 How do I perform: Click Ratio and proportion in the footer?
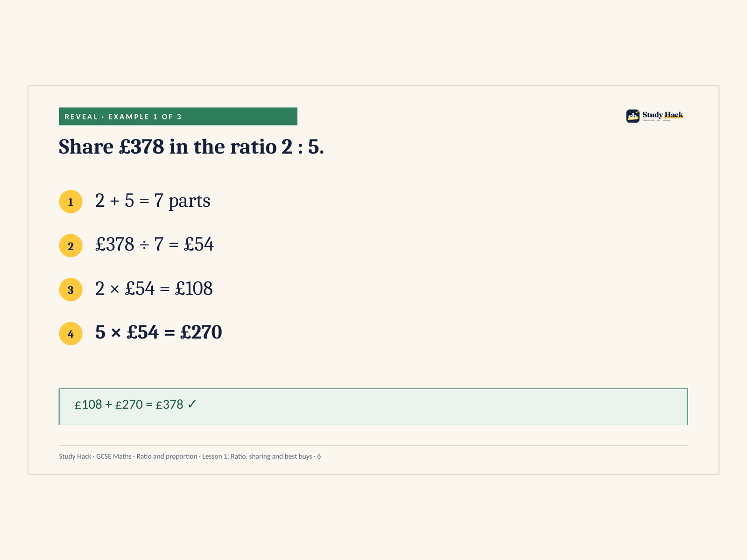[x=167, y=456]
